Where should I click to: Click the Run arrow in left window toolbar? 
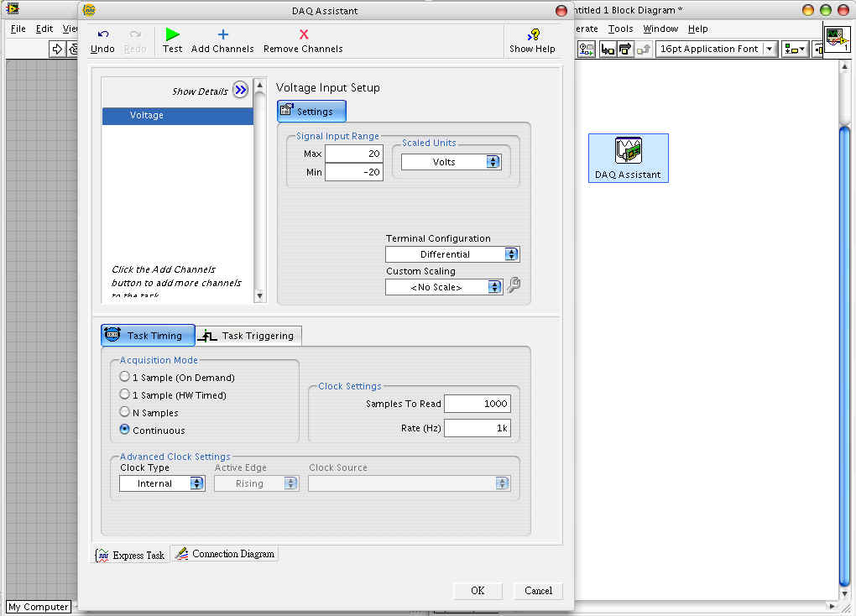click(x=57, y=50)
